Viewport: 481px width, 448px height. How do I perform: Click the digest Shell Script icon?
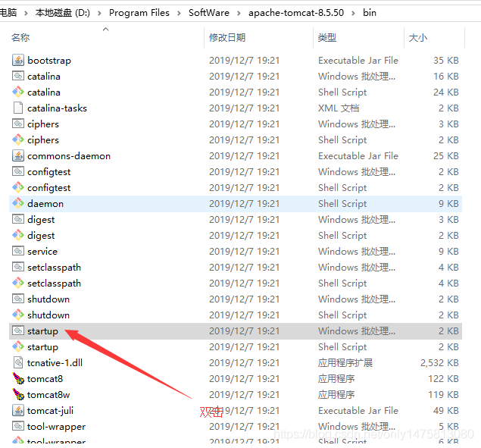[18, 236]
